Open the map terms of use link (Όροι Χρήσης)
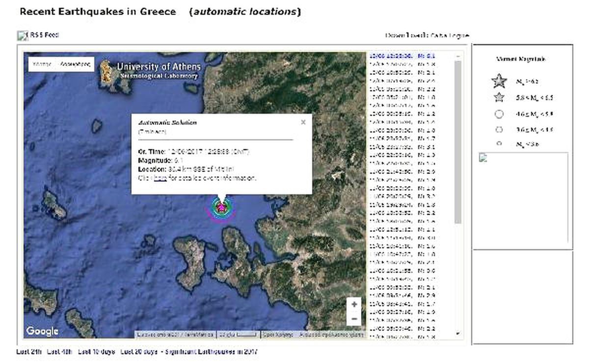This screenshot has width=589, height=364. 277,335
